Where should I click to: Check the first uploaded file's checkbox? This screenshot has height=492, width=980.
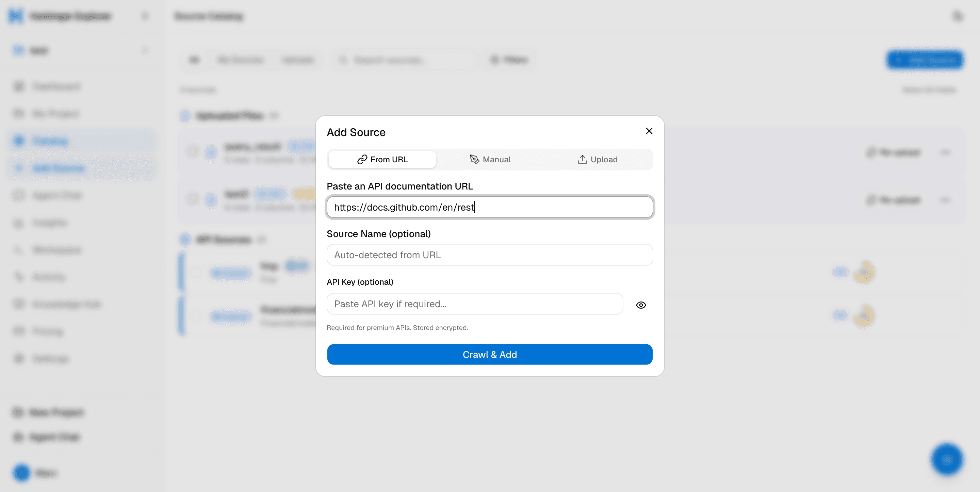coord(193,151)
